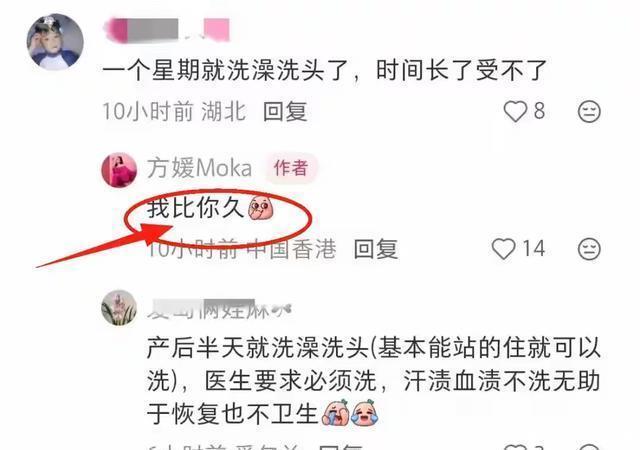640x450 pixels.
Task: Like the Hubei comment with 8 likes
Action: click(515, 111)
